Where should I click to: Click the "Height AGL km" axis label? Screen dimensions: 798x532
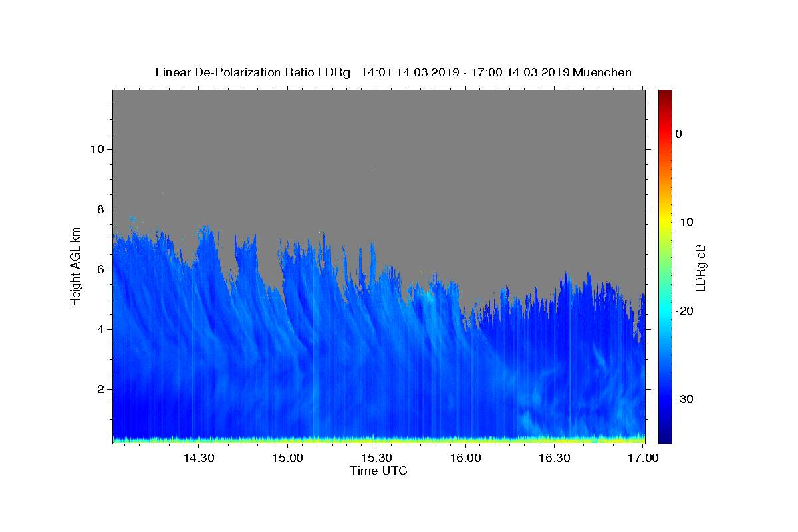point(76,267)
